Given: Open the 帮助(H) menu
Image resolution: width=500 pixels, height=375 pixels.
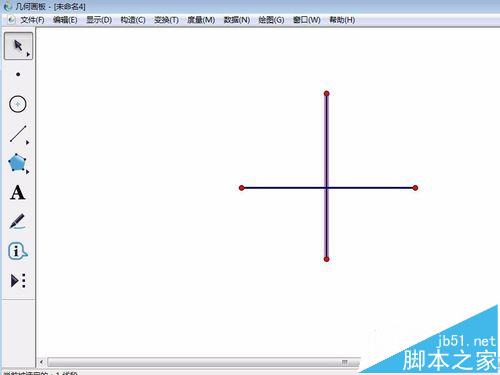Looking at the screenshot, I should pyautogui.click(x=342, y=20).
